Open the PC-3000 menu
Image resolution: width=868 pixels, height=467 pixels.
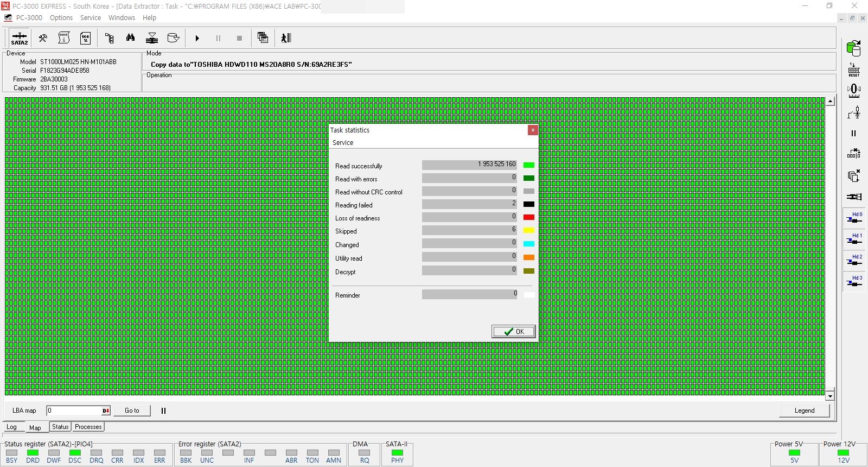point(29,18)
